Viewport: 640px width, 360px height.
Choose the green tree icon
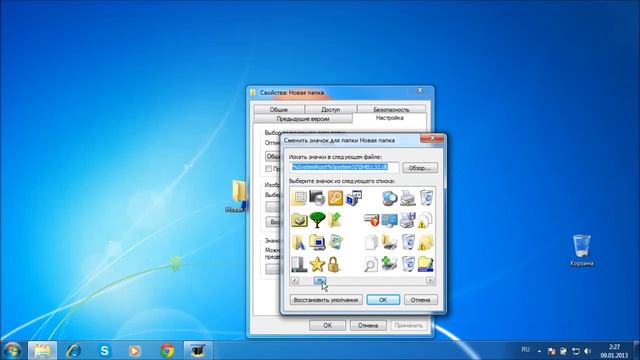(317, 220)
